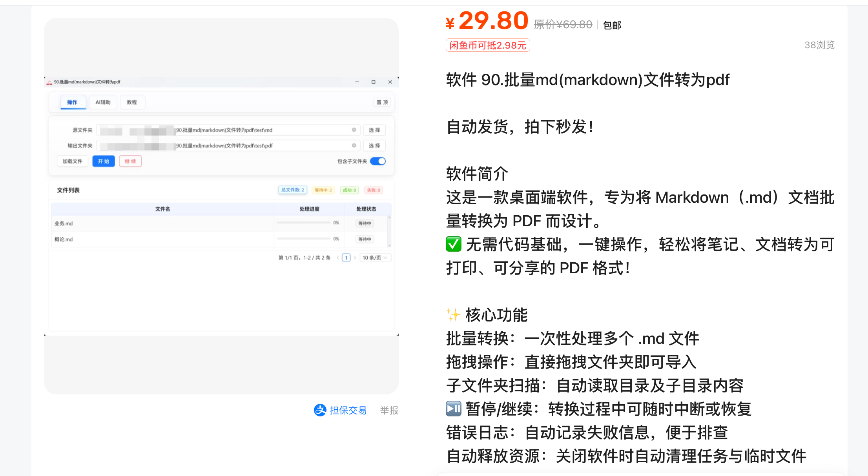The image size is (868, 476).
Task: Click the maximize icon in the software screenshot
Action: coord(374,82)
